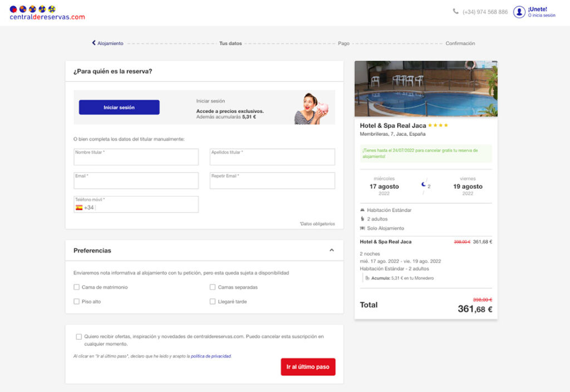Click the Solo Alojamiento label
Screen dimensions: 570x392
click(385, 228)
